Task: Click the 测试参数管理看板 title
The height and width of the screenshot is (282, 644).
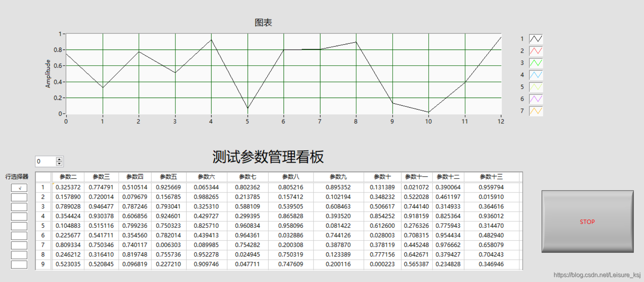Action: point(268,157)
